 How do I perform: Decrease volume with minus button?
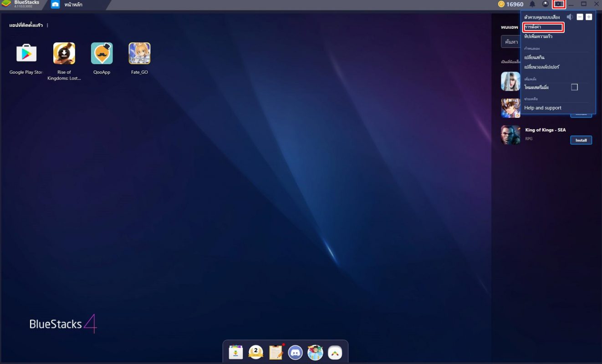[x=580, y=17]
